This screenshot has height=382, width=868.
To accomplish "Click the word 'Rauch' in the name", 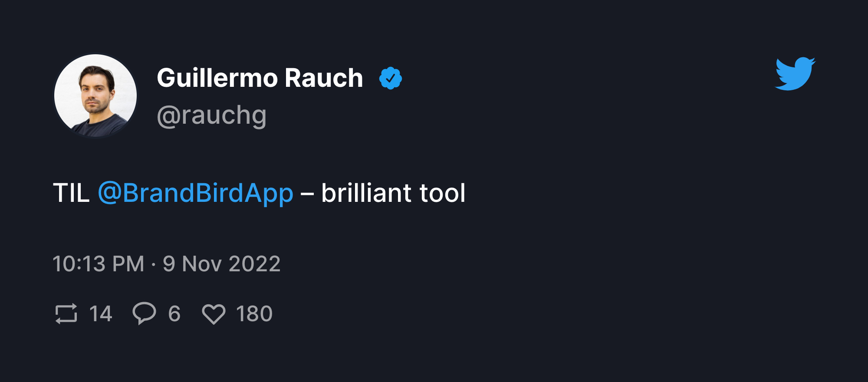I will coord(324,78).
